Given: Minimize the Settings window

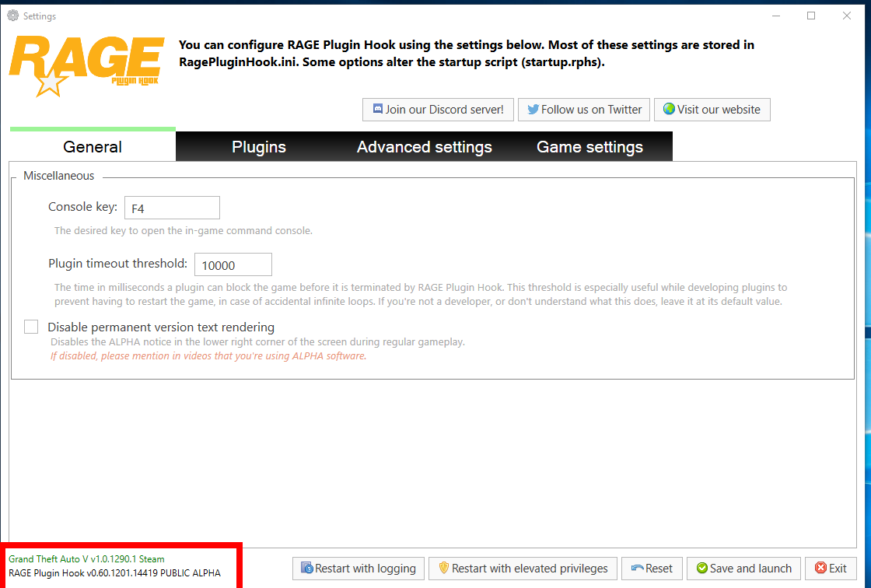Looking at the screenshot, I should click(x=776, y=16).
